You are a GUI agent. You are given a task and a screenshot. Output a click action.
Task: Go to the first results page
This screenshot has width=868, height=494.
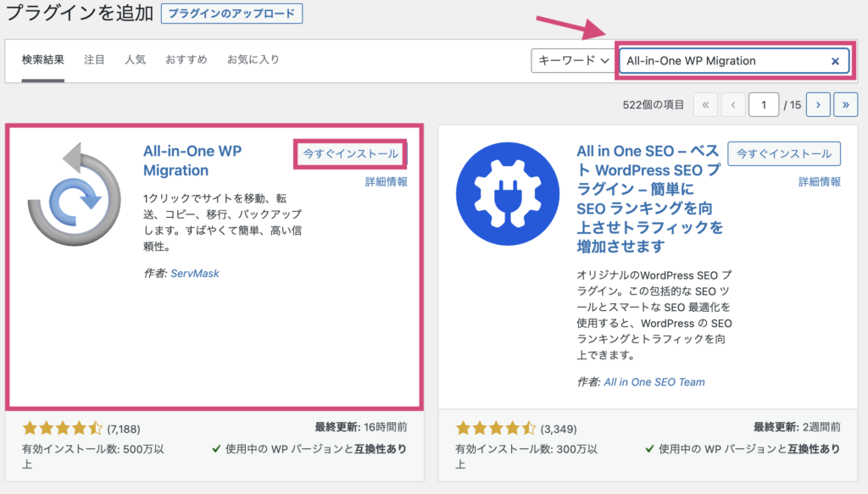[705, 104]
